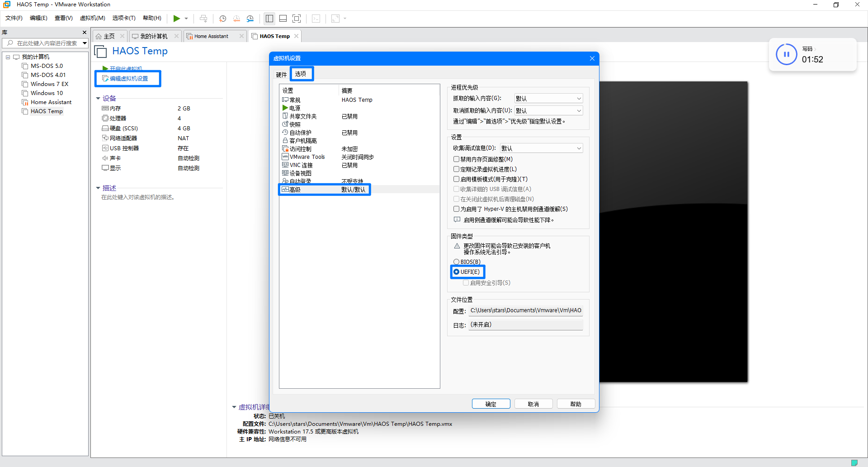Open the snapshot manager toolbar icon
Image resolution: width=868 pixels, height=467 pixels.
click(x=250, y=19)
